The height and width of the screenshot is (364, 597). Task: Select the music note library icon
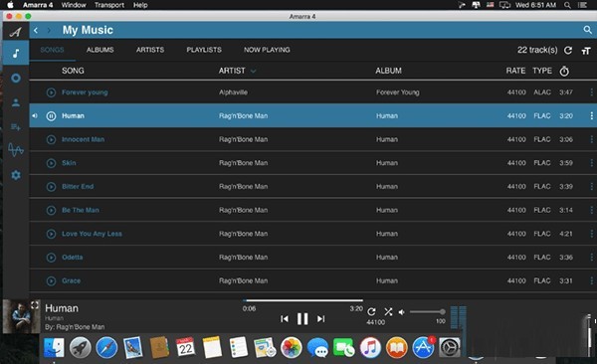[16, 54]
